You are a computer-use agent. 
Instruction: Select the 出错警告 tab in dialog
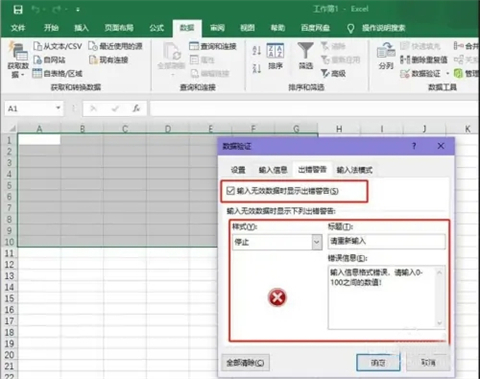pos(312,170)
